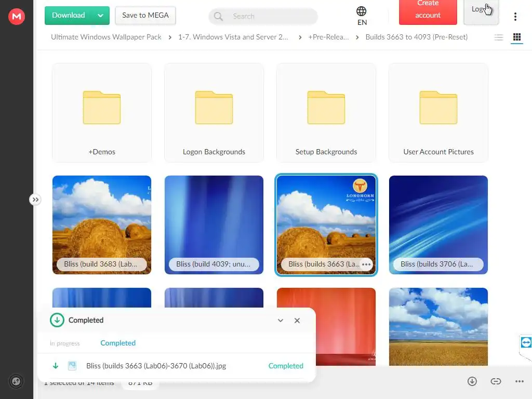Screen dimensions: 532x399
Task: Go to Windows Vista and Server breadcrumb
Action: click(233, 37)
